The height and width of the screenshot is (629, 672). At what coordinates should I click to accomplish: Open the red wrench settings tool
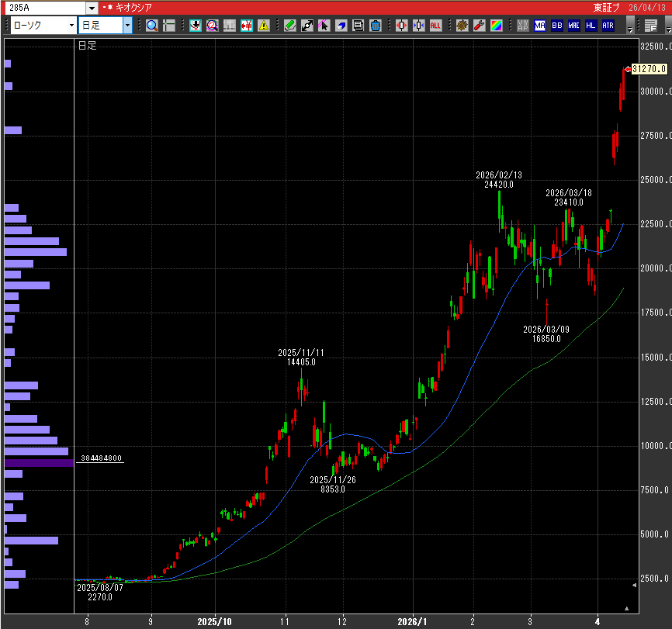pos(479,26)
